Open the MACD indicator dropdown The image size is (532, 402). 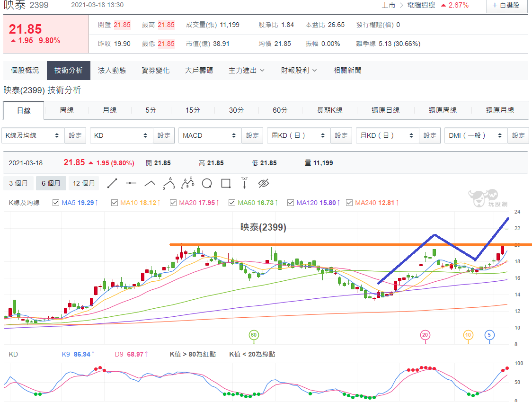point(210,135)
